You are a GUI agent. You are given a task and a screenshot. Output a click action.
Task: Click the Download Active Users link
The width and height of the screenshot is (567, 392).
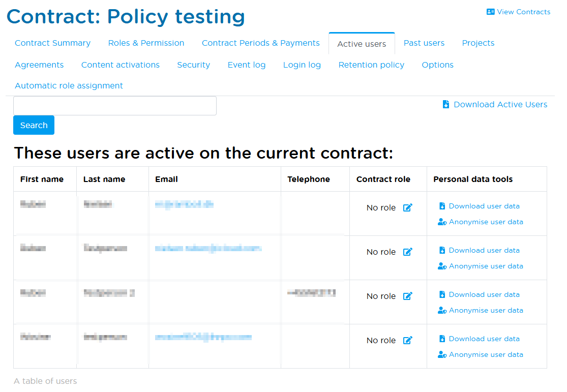500,104
